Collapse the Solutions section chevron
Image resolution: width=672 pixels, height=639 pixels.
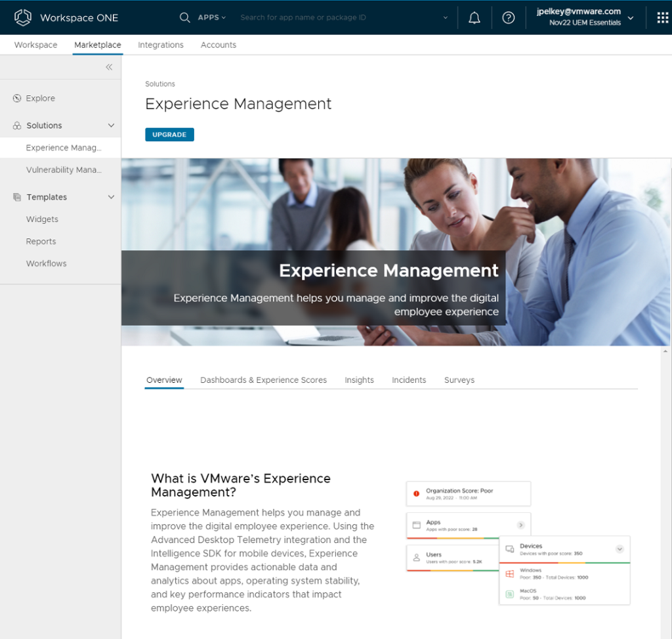[111, 125]
